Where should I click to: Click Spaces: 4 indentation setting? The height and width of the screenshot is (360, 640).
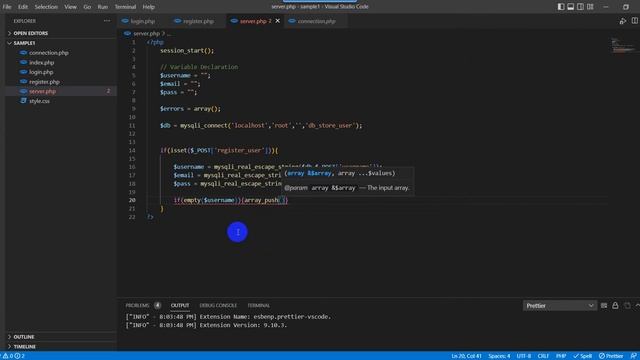click(499, 356)
